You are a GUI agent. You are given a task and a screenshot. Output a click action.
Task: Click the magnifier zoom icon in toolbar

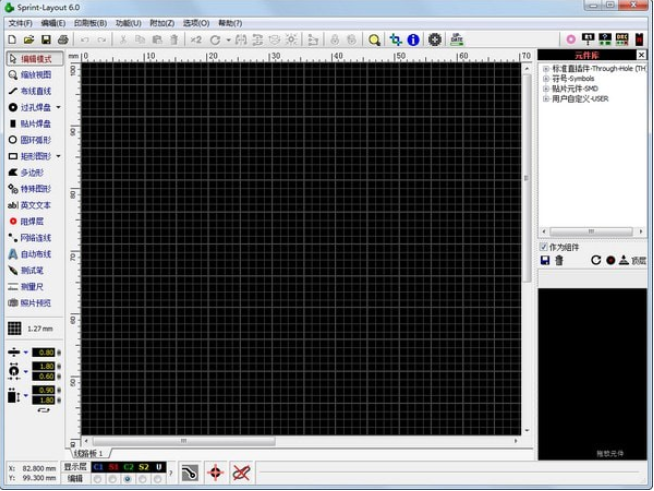tap(374, 39)
